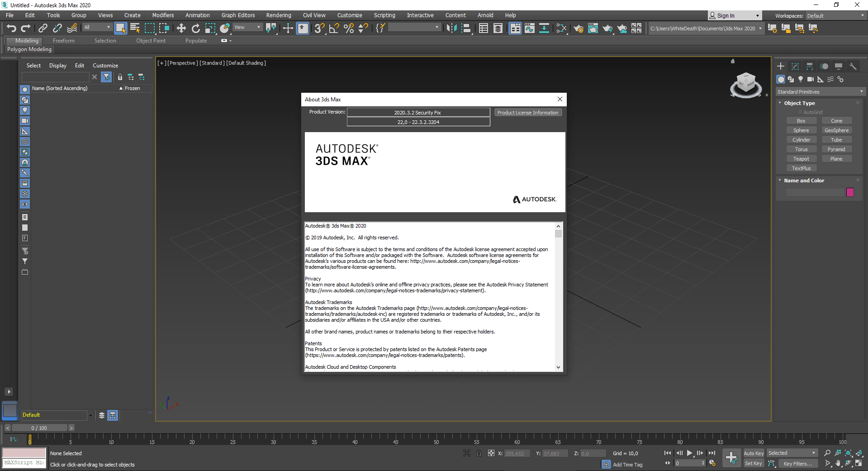Open the Scripting menu
The width and height of the screenshot is (868, 471).
(384, 15)
